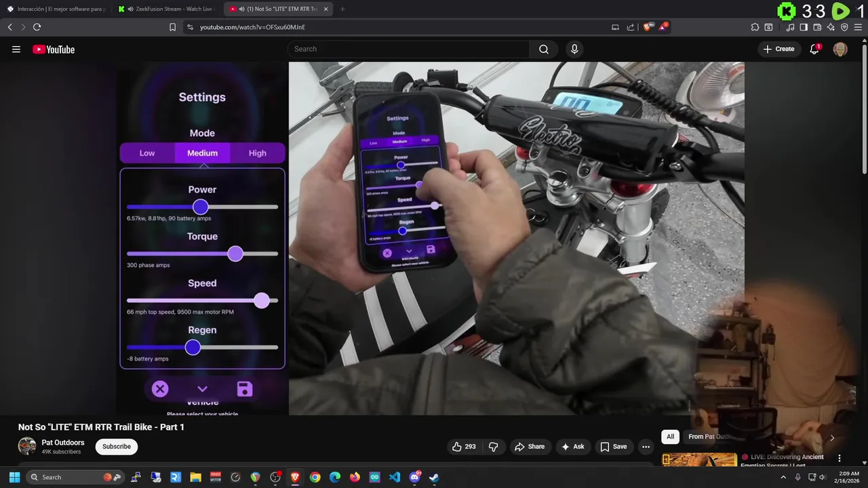Click the install/cast screen icon in address bar
The height and width of the screenshot is (488, 868).
pos(615,27)
